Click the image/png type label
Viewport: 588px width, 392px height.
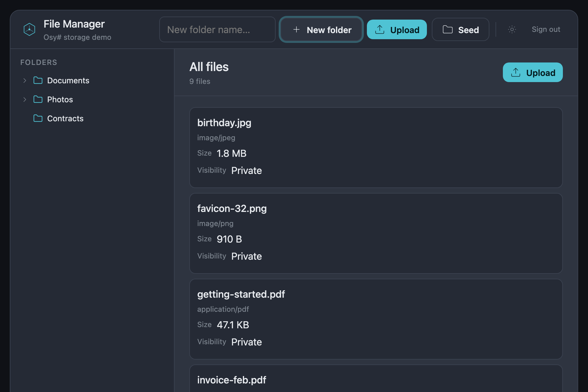coord(215,224)
